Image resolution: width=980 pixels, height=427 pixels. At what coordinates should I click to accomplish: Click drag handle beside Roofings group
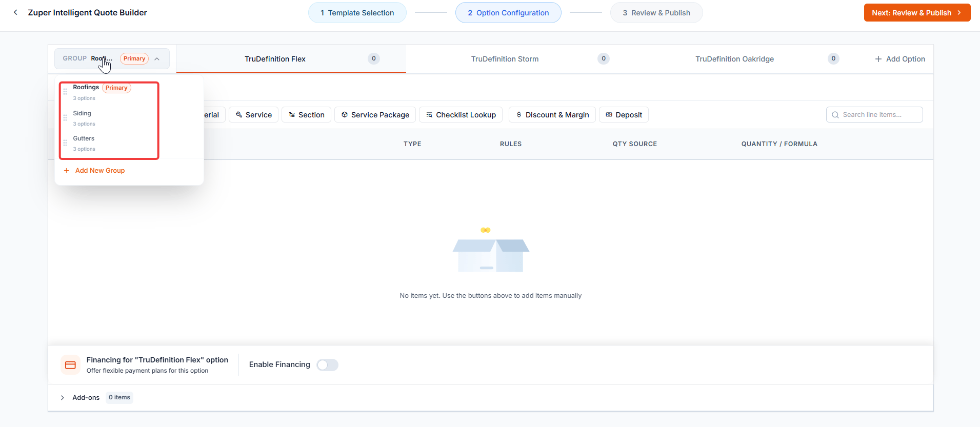pyautogui.click(x=65, y=92)
